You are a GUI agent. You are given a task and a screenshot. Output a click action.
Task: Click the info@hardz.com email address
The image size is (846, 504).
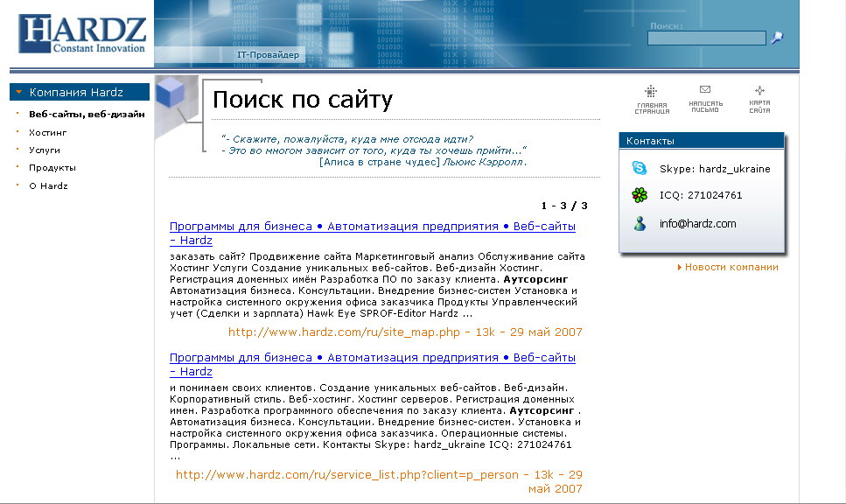tap(697, 223)
